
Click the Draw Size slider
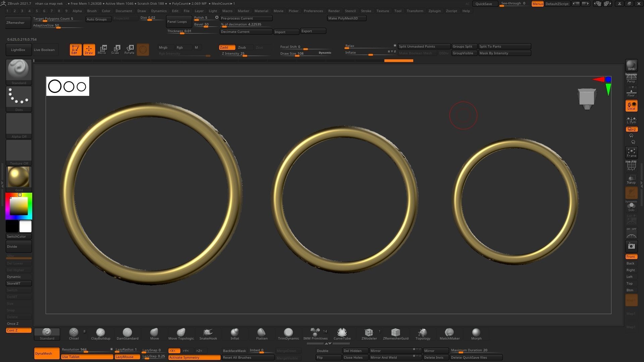tap(305, 54)
